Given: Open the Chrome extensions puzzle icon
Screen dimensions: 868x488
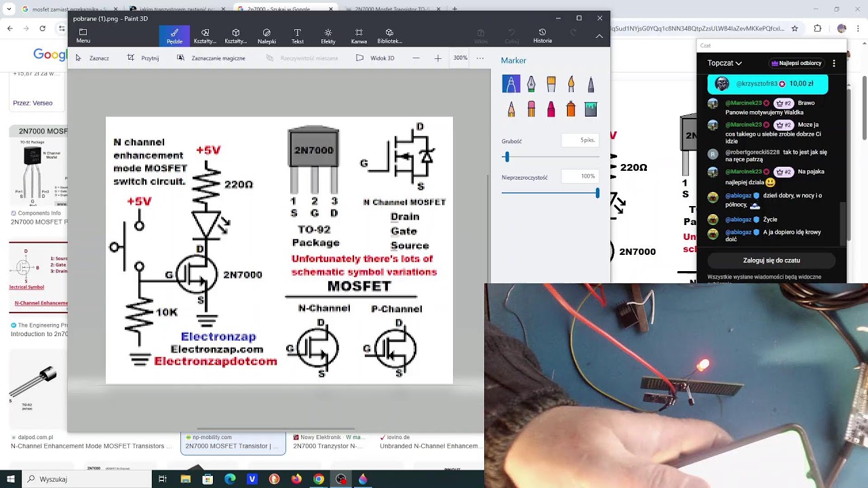Looking at the screenshot, I should (818, 28).
